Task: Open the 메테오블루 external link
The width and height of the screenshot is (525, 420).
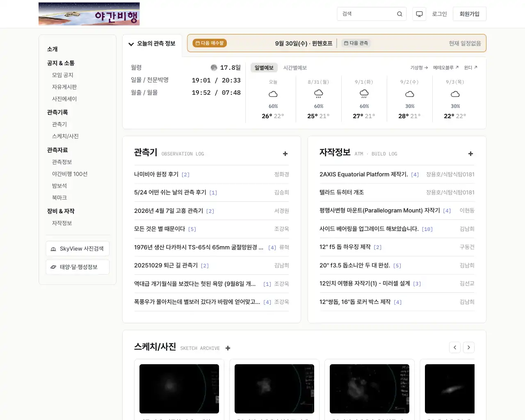Action: click(x=446, y=68)
